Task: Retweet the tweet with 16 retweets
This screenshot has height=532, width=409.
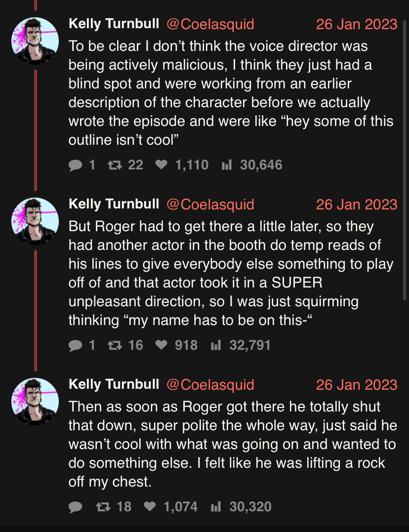Action: click(114, 345)
